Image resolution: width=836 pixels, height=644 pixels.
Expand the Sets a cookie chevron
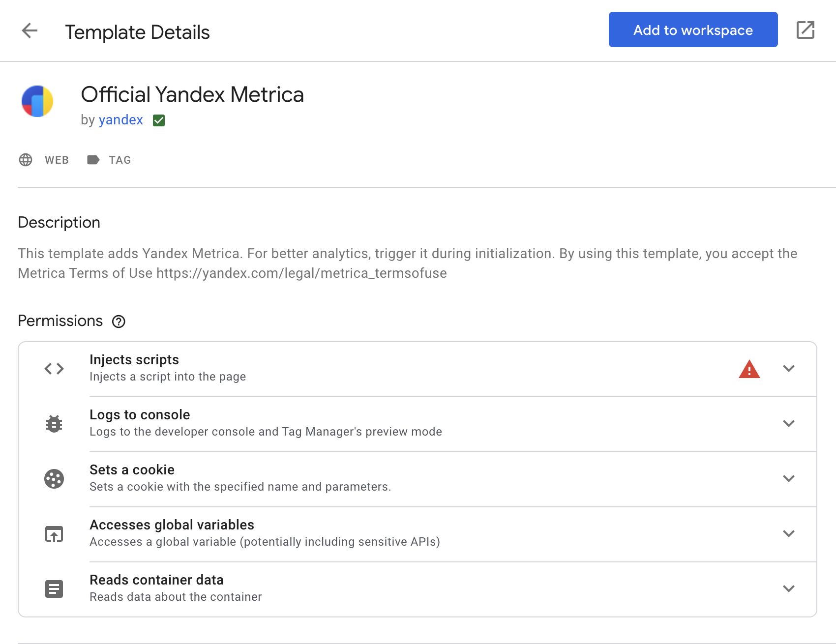click(788, 479)
